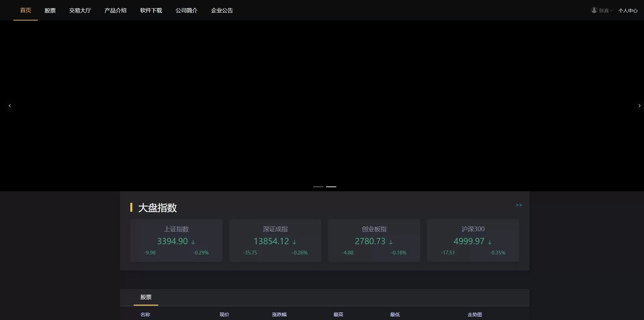Expand the 陈真 username dropdown
This screenshot has width=644, height=320.
coord(606,11)
